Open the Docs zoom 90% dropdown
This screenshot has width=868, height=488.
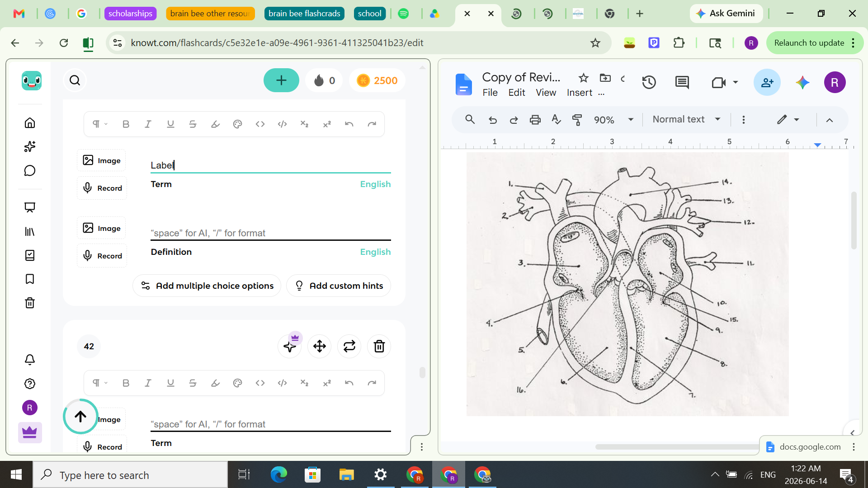click(613, 120)
